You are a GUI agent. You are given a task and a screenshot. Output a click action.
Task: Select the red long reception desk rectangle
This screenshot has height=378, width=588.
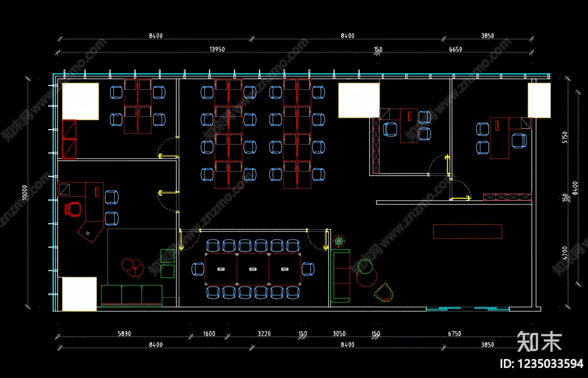coord(467,231)
